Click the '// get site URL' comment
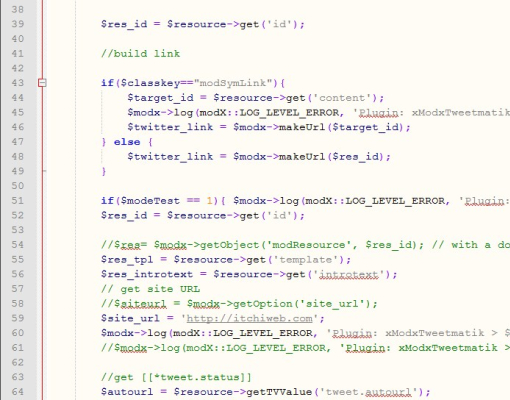 pos(150,289)
